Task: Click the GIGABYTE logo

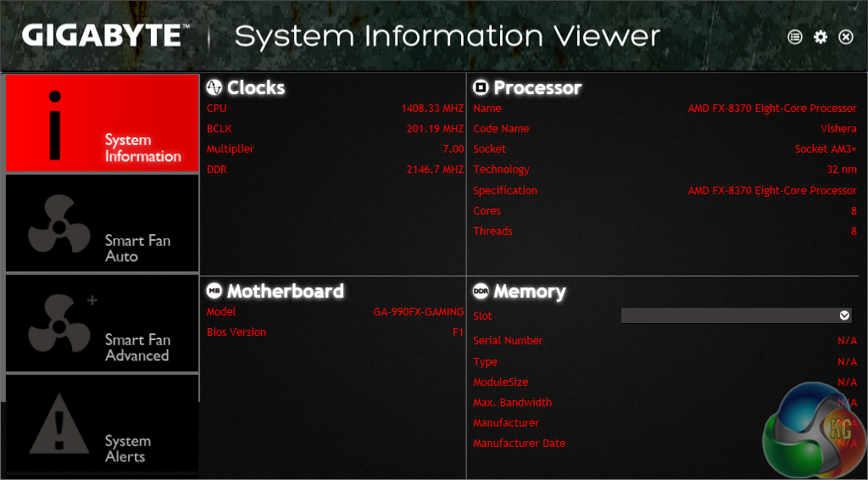Action: [105, 36]
